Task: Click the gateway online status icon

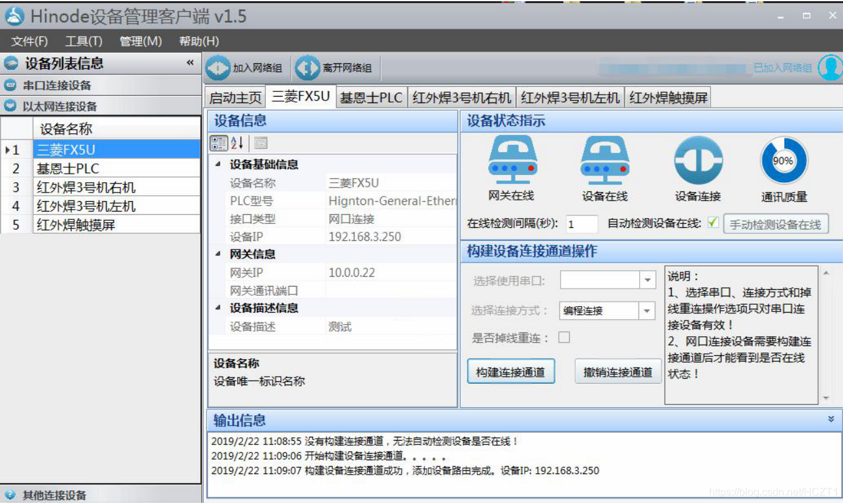Action: [513, 160]
